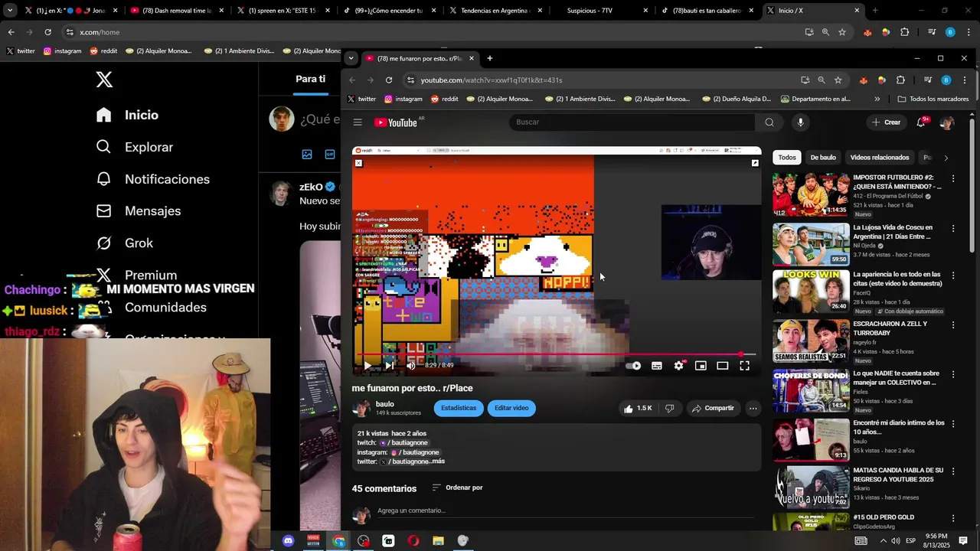Open the twitch / bautiagnone link
This screenshot has width=980, height=551.
404,443
